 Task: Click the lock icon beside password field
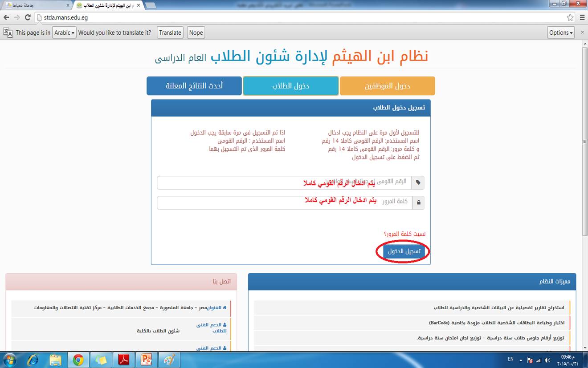pos(418,202)
